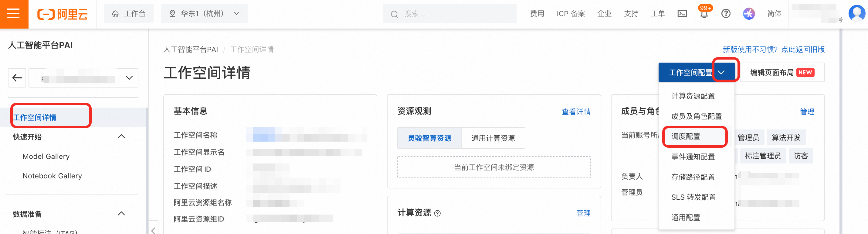Click the 管理员 role tag

pos(748,138)
